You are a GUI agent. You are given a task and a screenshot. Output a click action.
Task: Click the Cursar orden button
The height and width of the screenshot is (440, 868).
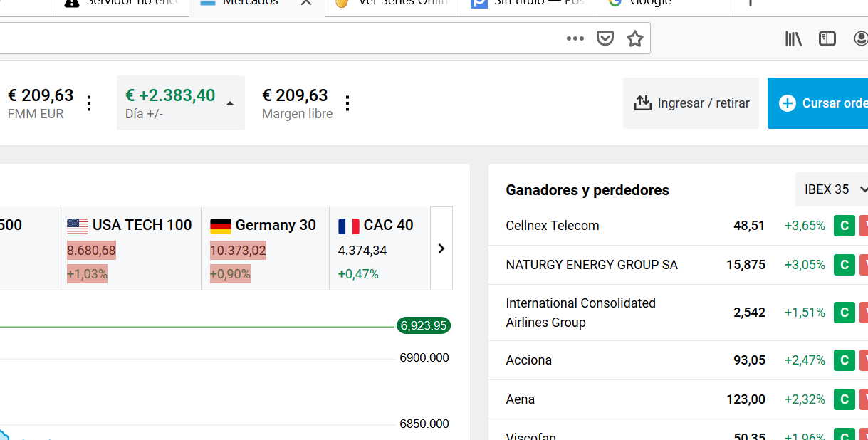(x=817, y=103)
